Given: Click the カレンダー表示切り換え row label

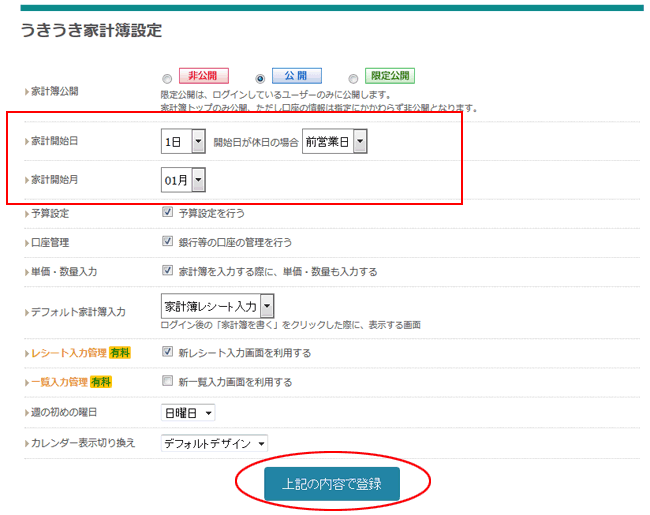Looking at the screenshot, I should [x=83, y=443].
